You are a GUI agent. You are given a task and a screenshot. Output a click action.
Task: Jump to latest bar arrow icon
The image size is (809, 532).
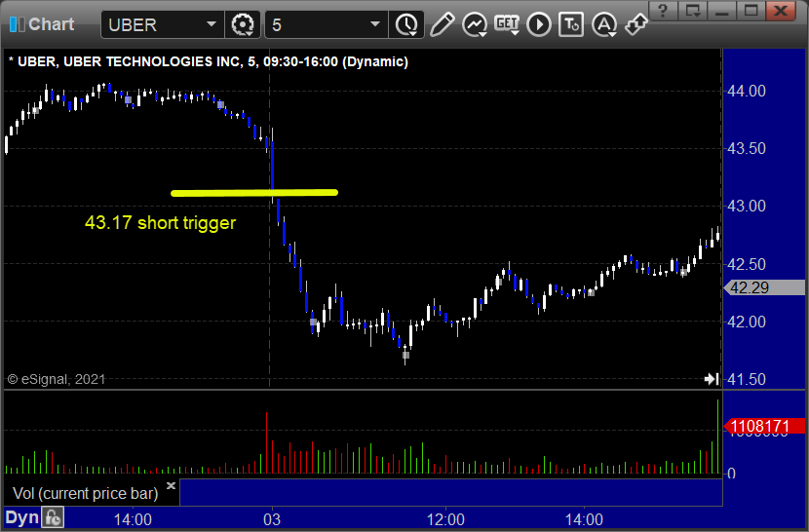click(x=712, y=379)
